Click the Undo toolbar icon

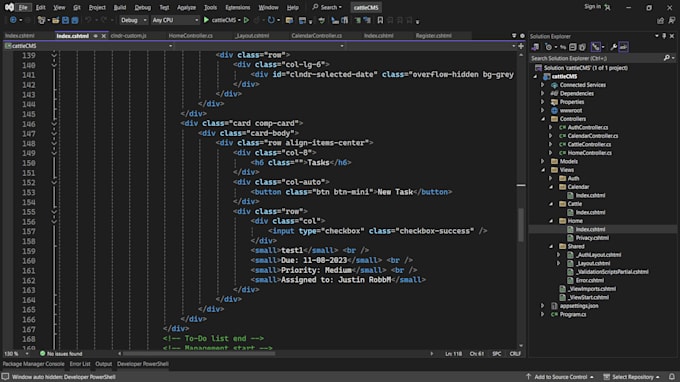[88, 20]
